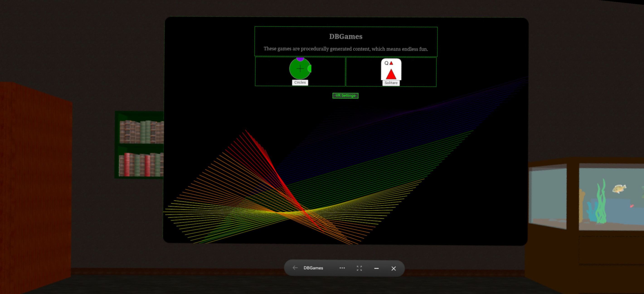
Task: Go back using the arrow icon
Action: tap(295, 268)
